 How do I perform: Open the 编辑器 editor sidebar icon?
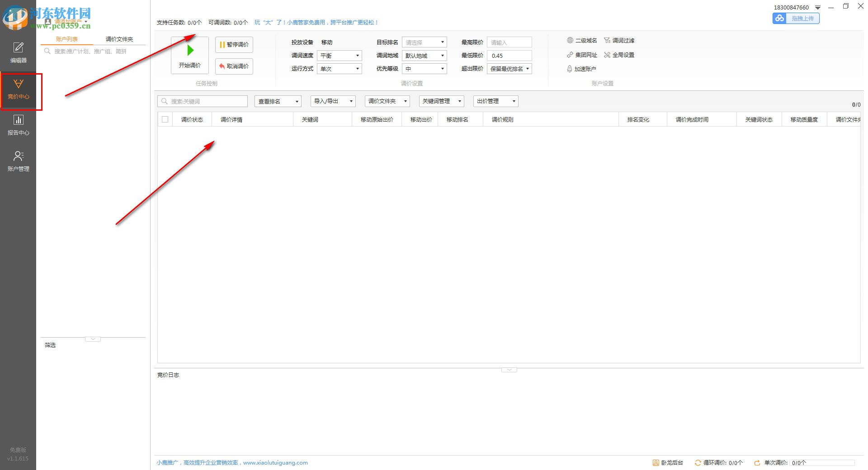(x=18, y=52)
